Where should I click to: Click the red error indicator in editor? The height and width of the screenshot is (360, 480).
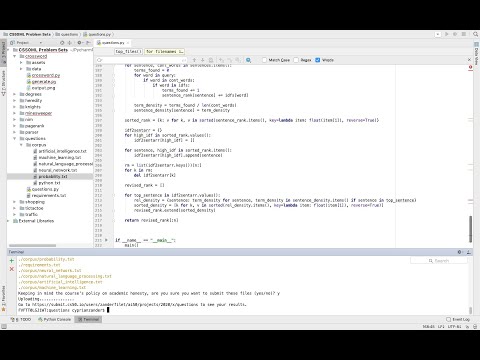tap(470, 67)
